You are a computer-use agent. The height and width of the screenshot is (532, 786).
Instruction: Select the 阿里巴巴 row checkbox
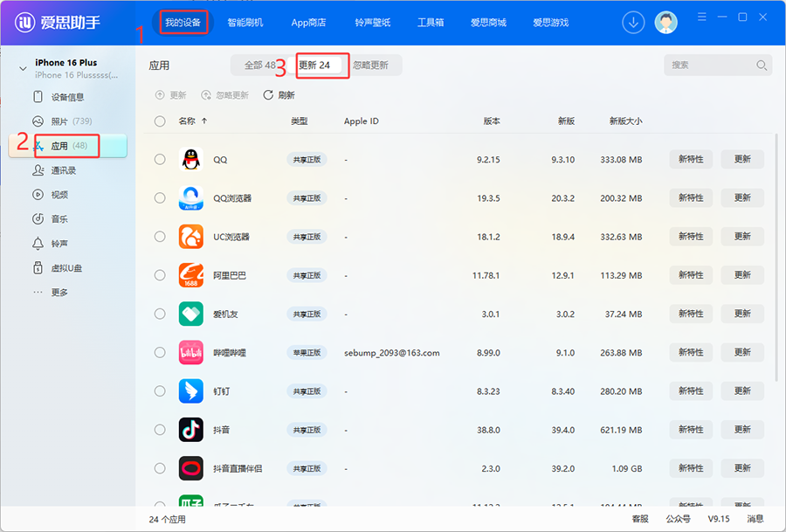[x=160, y=275]
